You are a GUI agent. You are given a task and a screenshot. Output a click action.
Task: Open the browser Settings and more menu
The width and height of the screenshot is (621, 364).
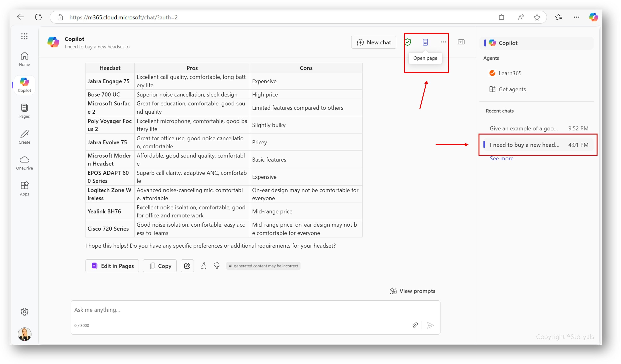tap(577, 17)
